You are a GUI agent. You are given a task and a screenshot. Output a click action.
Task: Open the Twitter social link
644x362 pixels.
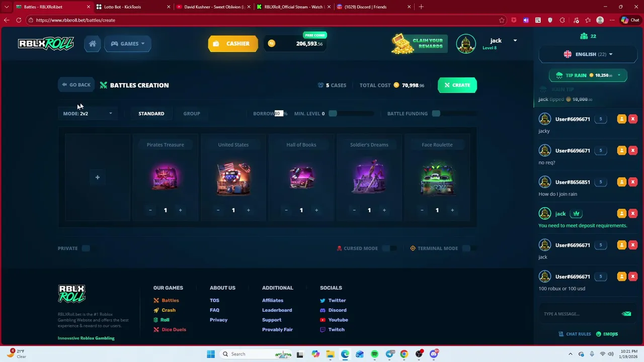tap(333, 301)
